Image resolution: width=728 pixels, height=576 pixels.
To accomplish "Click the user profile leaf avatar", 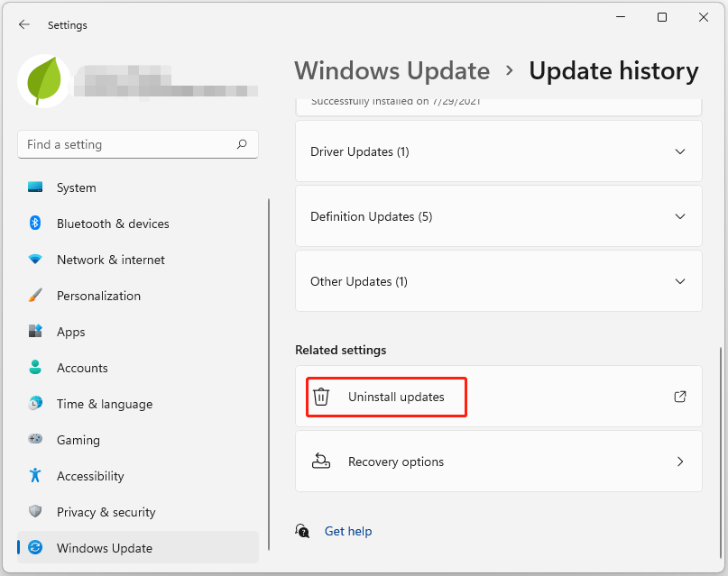I will tap(44, 81).
